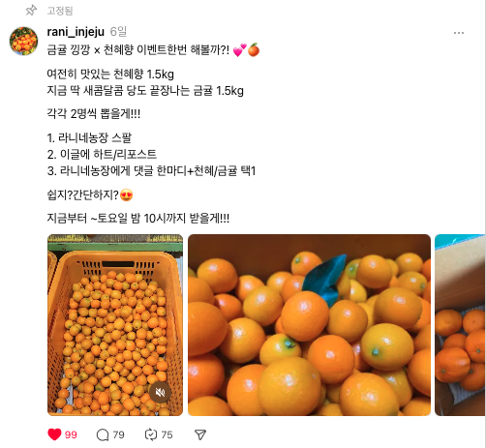Open the three-dot more options menu
Image resolution: width=486 pixels, height=448 pixels.
pyautogui.click(x=459, y=33)
